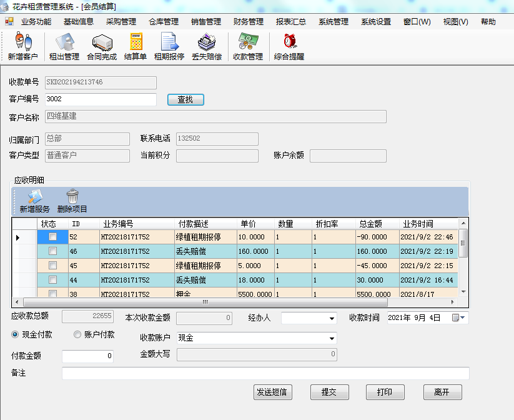
Task: Open the 财务管理 menu
Action: point(248,21)
